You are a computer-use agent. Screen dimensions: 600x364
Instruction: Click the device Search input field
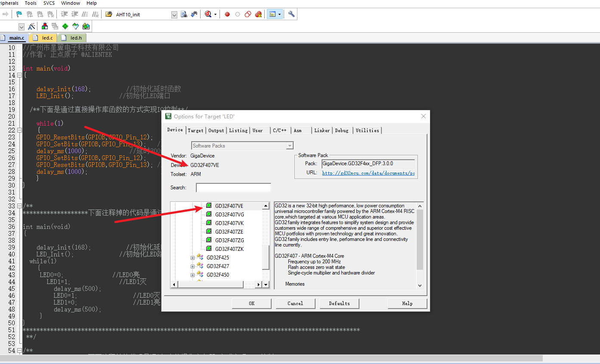click(234, 188)
